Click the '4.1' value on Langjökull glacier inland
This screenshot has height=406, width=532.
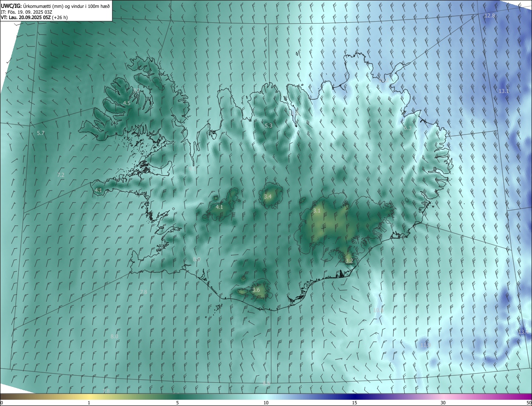[x=219, y=207]
